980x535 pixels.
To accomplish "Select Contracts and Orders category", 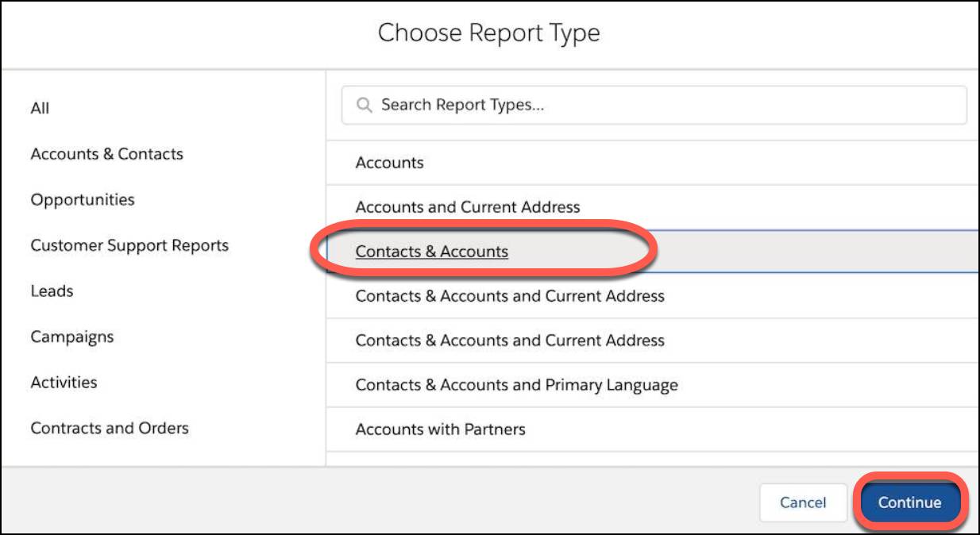I will [x=110, y=428].
